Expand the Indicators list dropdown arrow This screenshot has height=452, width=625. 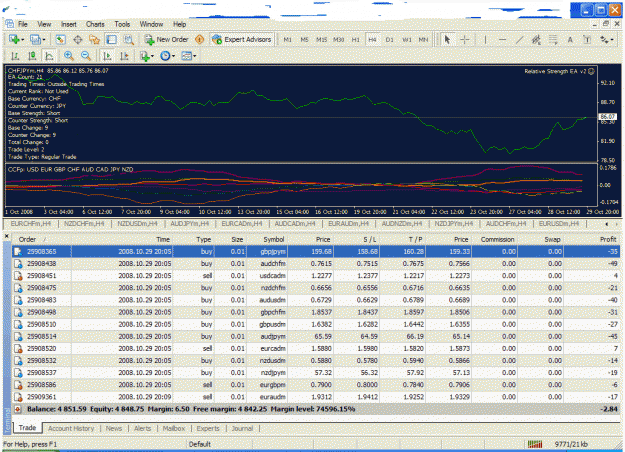point(152,56)
